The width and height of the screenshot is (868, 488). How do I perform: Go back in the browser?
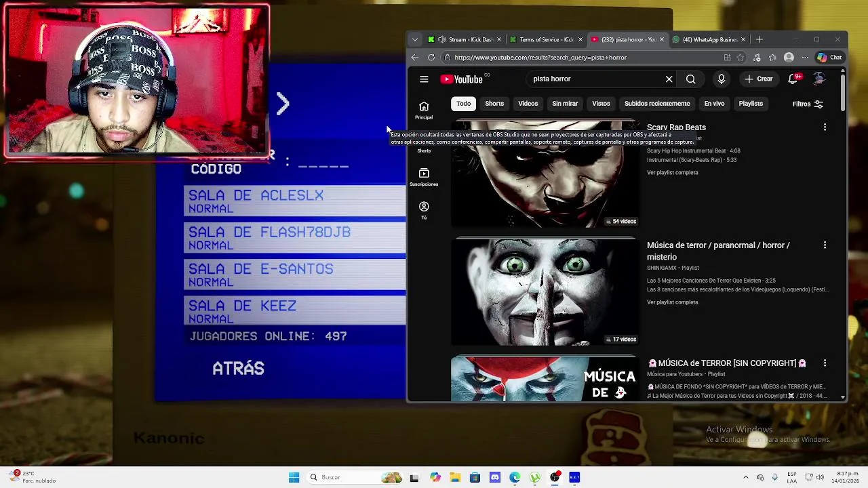pyautogui.click(x=415, y=58)
